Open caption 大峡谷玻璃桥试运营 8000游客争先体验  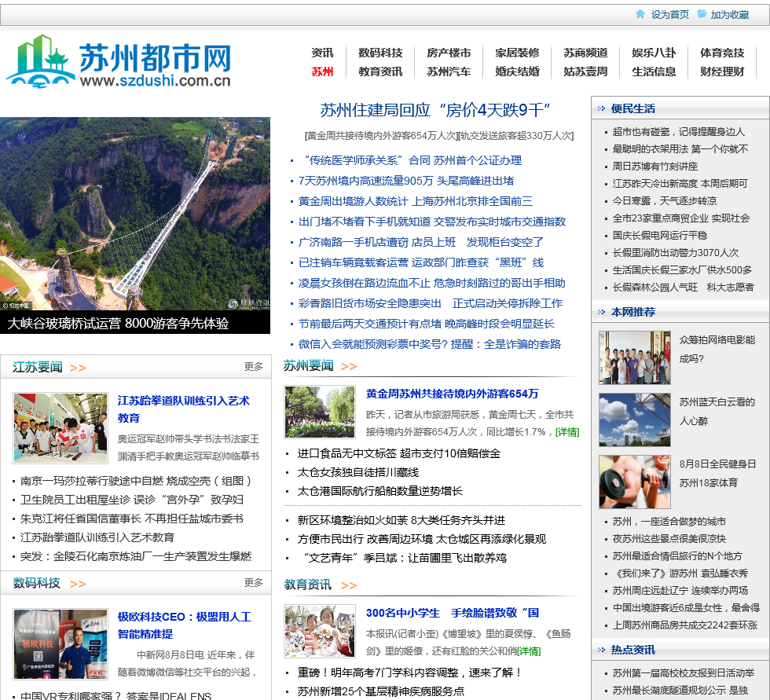[x=119, y=324]
